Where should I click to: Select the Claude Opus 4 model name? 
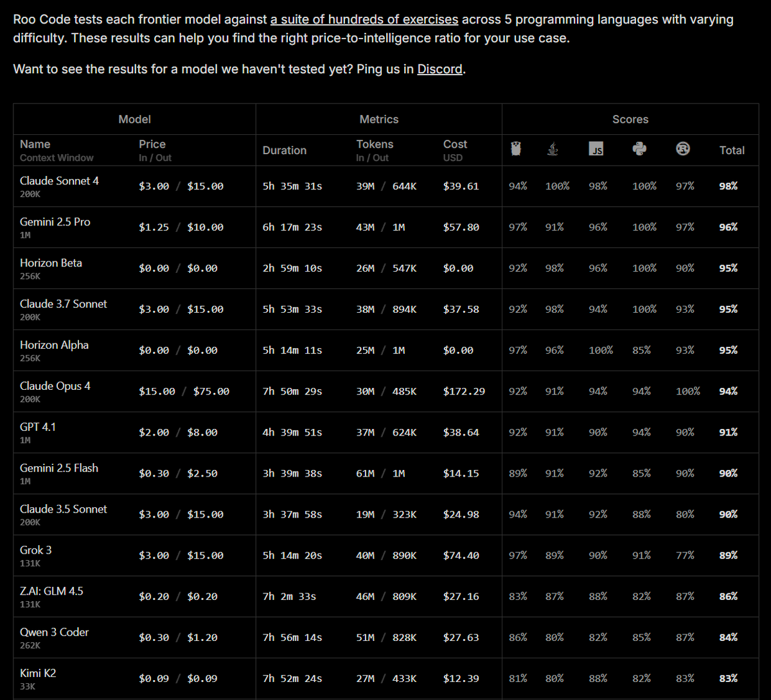tap(55, 386)
